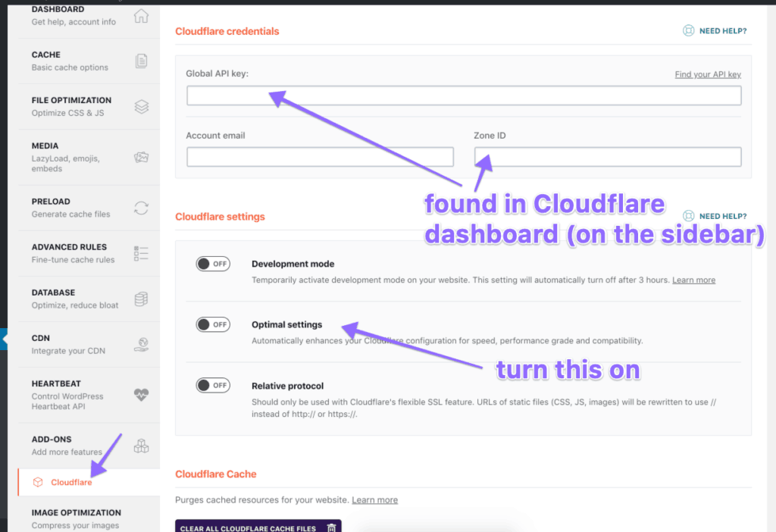Click lifebuoy icon beside Cloudflare credentials help
The image size is (776, 532).
click(x=688, y=30)
